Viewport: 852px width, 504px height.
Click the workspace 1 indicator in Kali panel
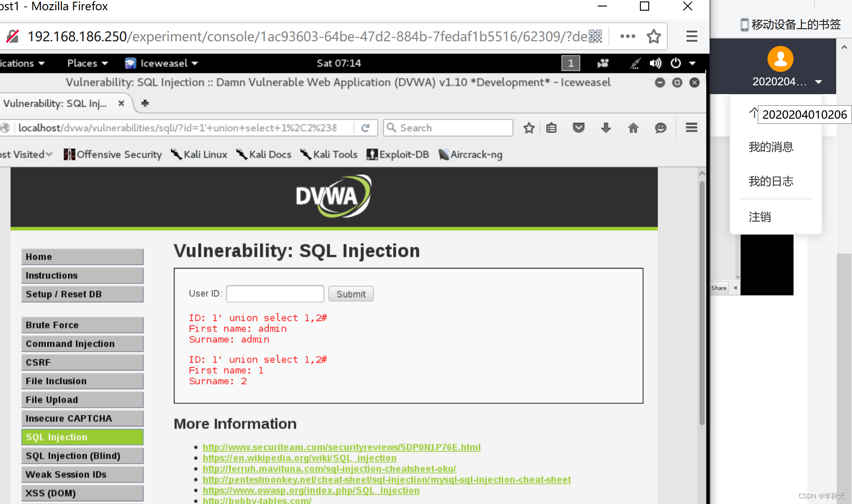pos(571,63)
